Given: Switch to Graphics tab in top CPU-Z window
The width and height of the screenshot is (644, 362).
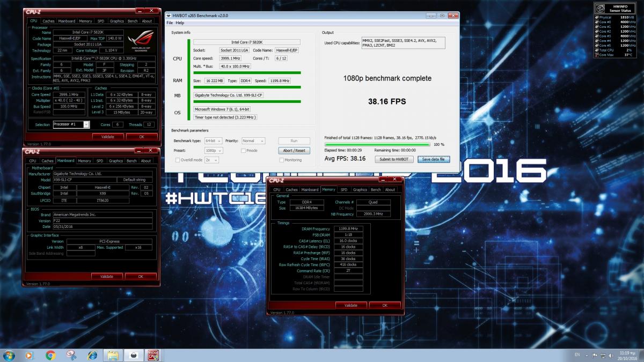Looking at the screenshot, I should point(117,21).
